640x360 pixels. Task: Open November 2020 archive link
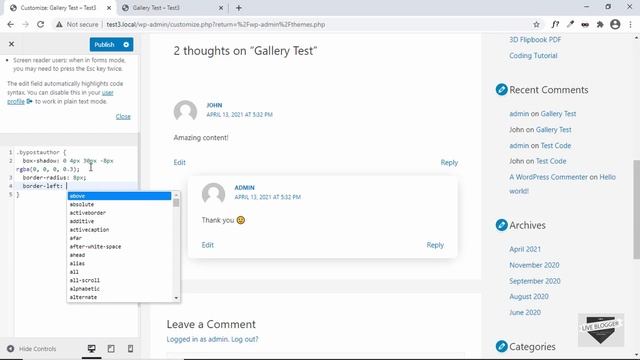(x=534, y=265)
